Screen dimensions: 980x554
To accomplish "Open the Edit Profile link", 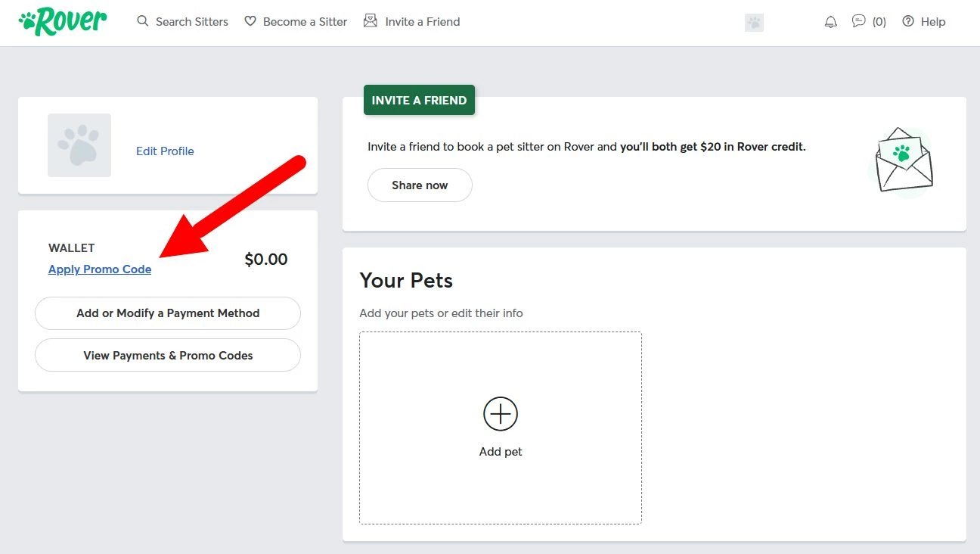I will (x=165, y=151).
